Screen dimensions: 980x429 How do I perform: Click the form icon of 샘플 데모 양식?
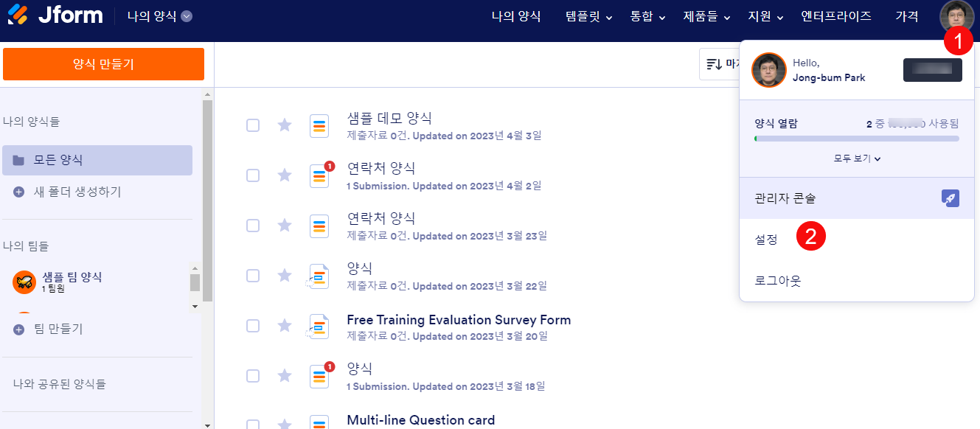pos(319,126)
